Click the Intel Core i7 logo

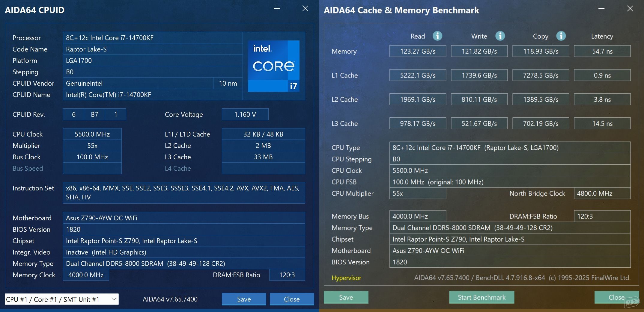tap(274, 66)
